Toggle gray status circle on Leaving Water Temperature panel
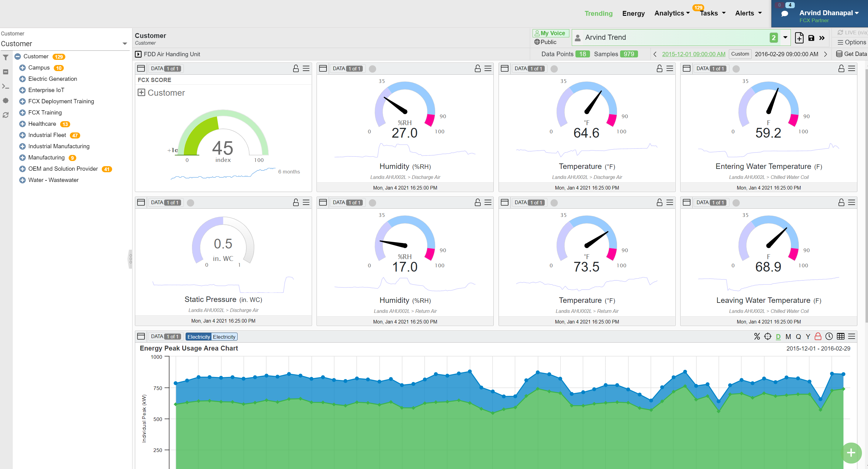Viewport: 868px width, 469px height. pyautogui.click(x=736, y=203)
